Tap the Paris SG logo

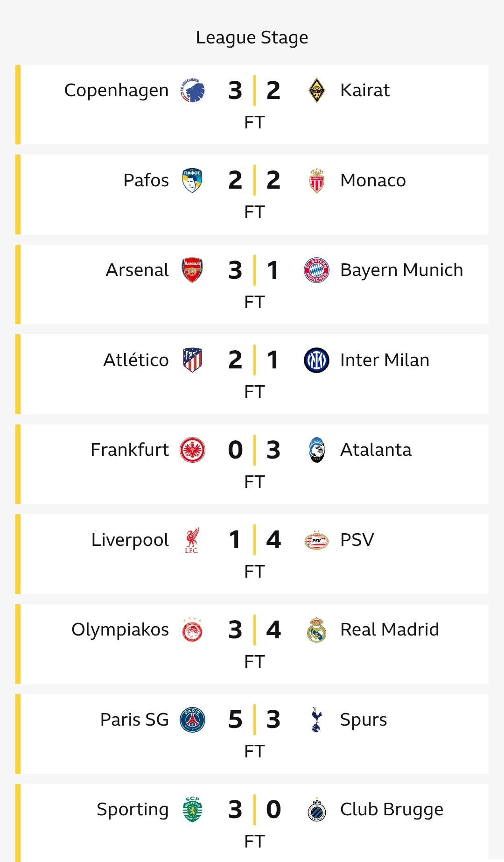pyautogui.click(x=192, y=720)
